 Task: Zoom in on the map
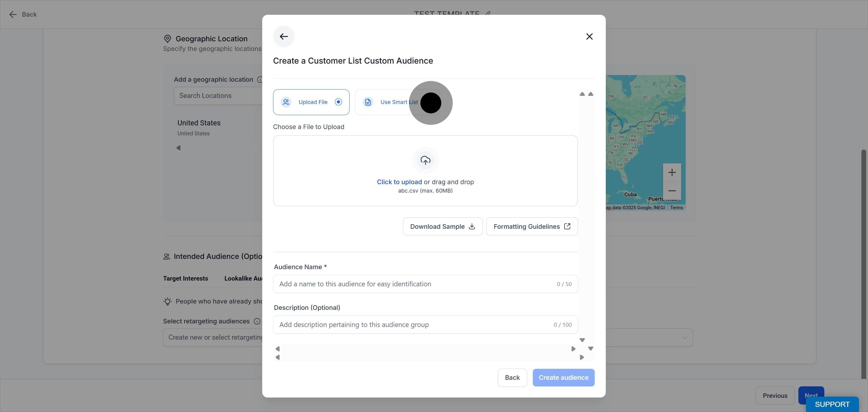coord(672,172)
